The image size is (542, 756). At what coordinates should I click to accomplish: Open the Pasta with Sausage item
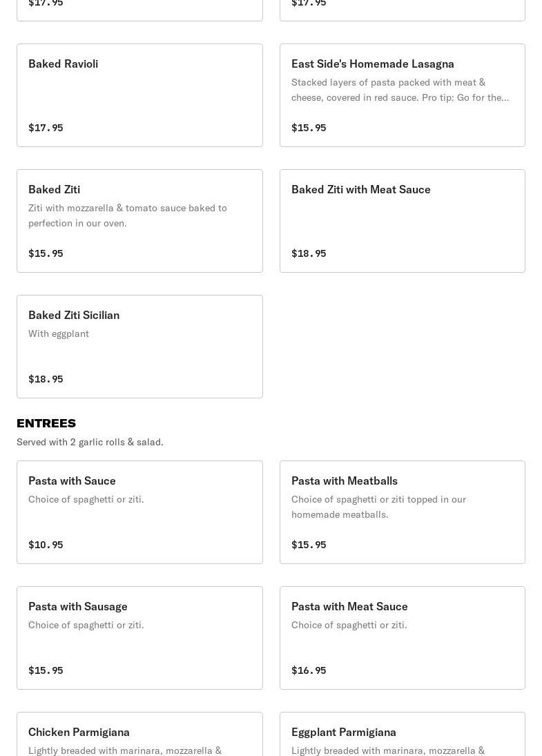(139, 638)
